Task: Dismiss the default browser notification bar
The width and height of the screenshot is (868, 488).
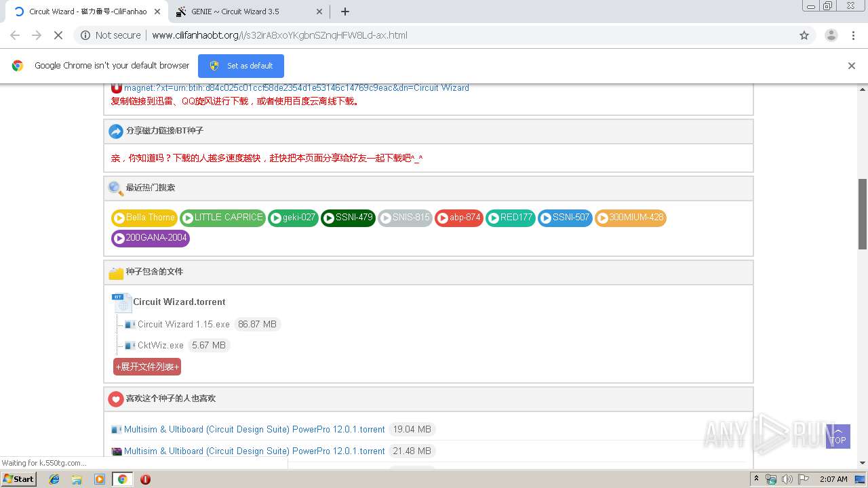Action: click(852, 66)
